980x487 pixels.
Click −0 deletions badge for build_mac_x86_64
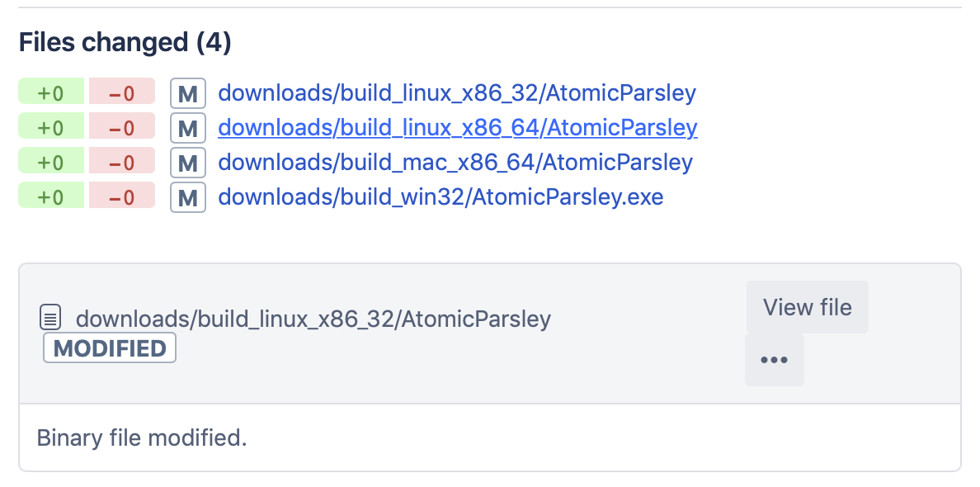(x=122, y=162)
